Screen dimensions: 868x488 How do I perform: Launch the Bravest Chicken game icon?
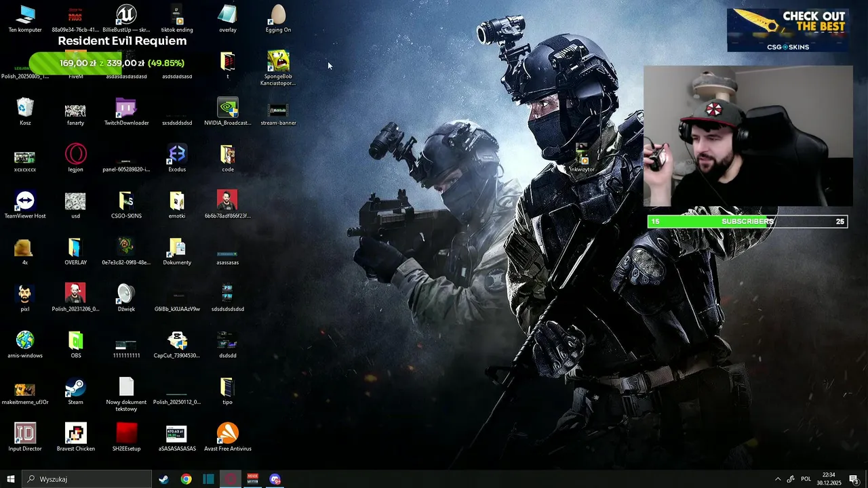point(75,436)
